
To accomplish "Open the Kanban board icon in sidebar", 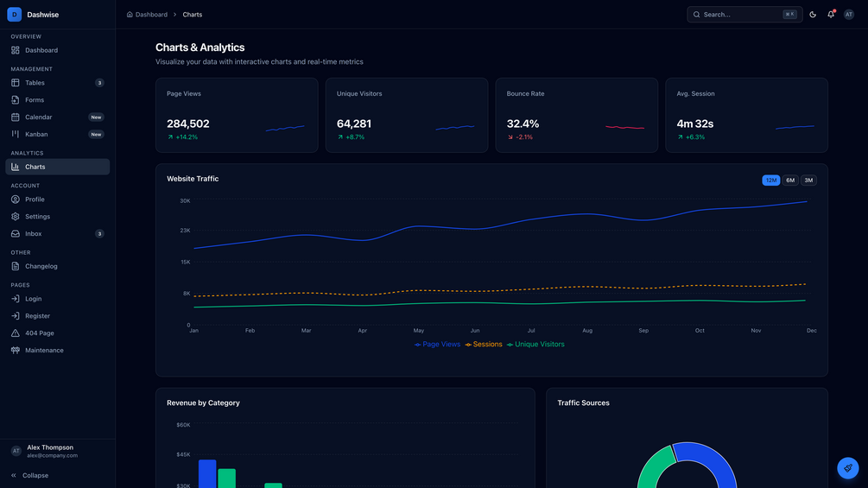I will (x=15, y=134).
